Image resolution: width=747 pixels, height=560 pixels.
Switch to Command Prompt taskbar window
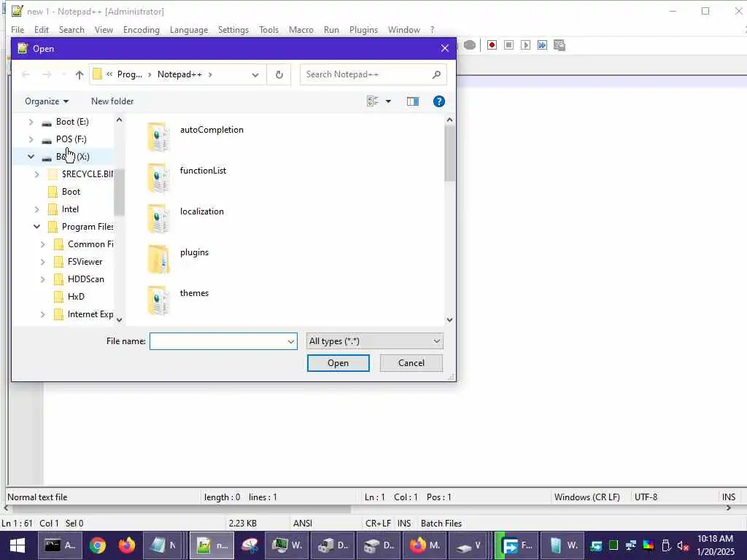[61, 545]
